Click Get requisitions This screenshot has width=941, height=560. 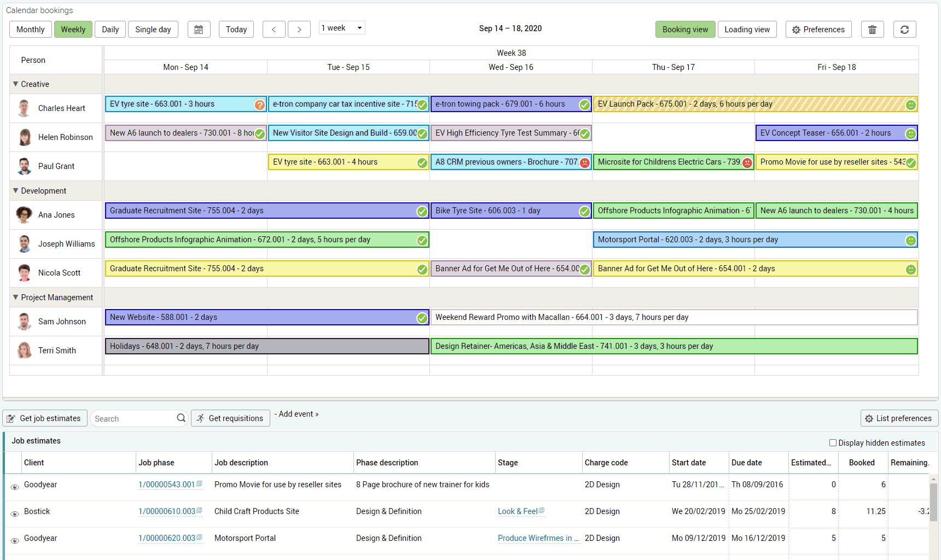point(230,418)
